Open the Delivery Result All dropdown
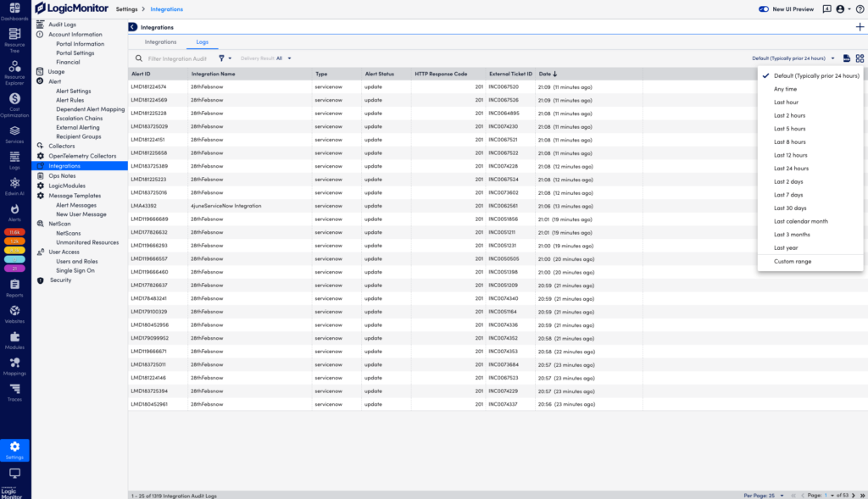This screenshot has height=499, width=868. tap(265, 58)
